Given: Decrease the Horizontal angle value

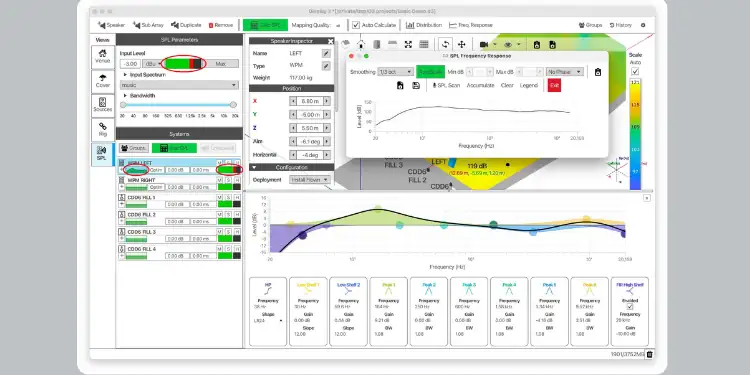Looking at the screenshot, I should (x=293, y=155).
